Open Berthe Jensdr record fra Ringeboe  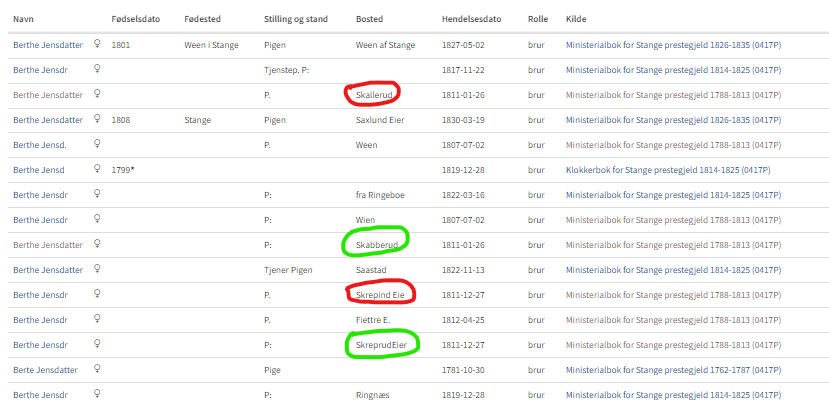[x=41, y=195]
